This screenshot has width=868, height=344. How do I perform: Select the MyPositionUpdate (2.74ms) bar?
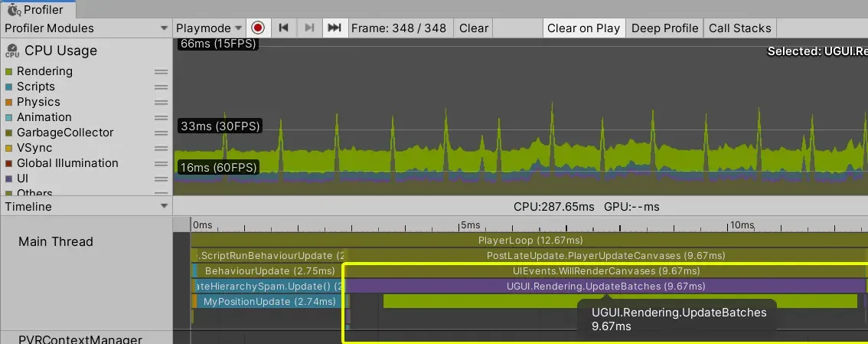point(269,301)
